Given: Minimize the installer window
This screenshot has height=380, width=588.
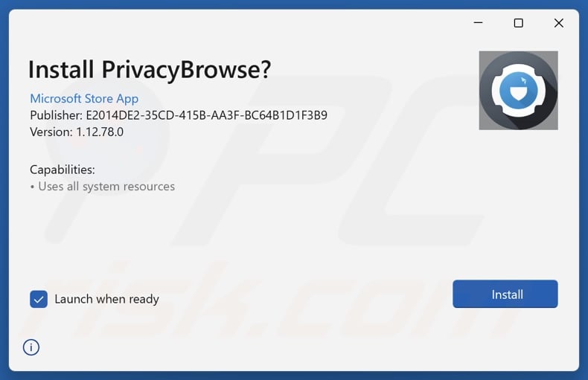Looking at the screenshot, I should pyautogui.click(x=479, y=23).
